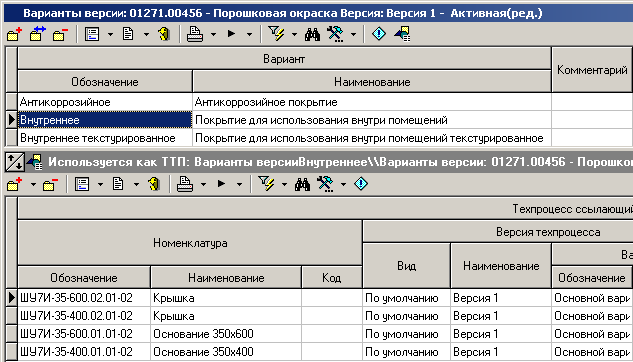Image resolution: width=633 pixels, height=362 pixels.
Task: Search with binoculars in top toolbar
Action: pos(312,34)
